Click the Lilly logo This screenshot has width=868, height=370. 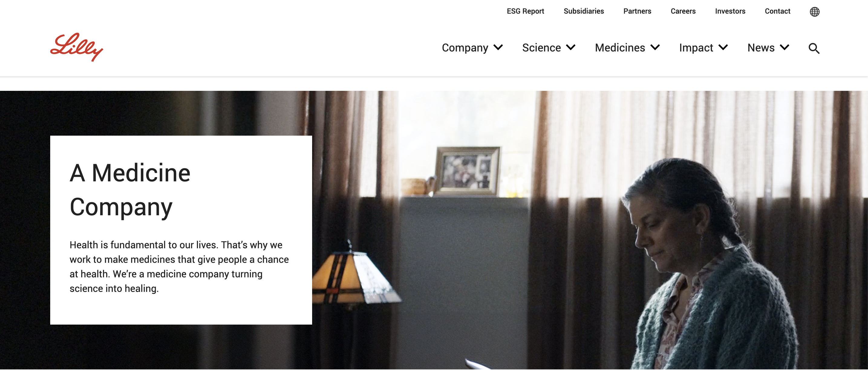coord(77,47)
